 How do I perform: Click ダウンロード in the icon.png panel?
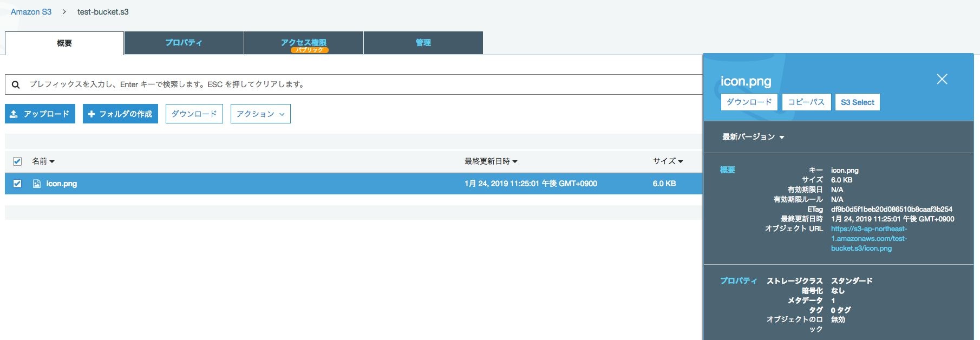click(749, 102)
